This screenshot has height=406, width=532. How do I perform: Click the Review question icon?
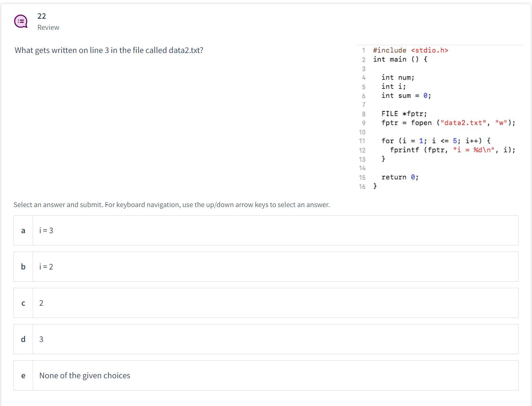tap(20, 21)
